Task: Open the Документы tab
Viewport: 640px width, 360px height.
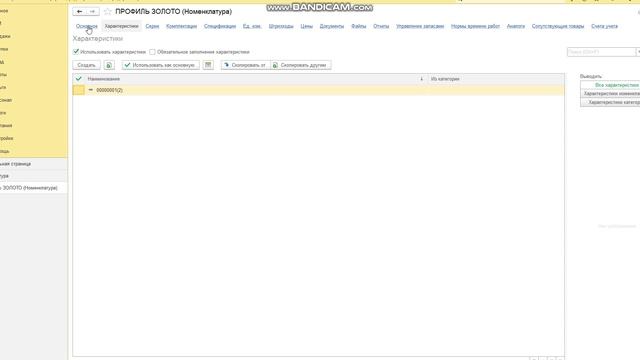Action: [331, 26]
